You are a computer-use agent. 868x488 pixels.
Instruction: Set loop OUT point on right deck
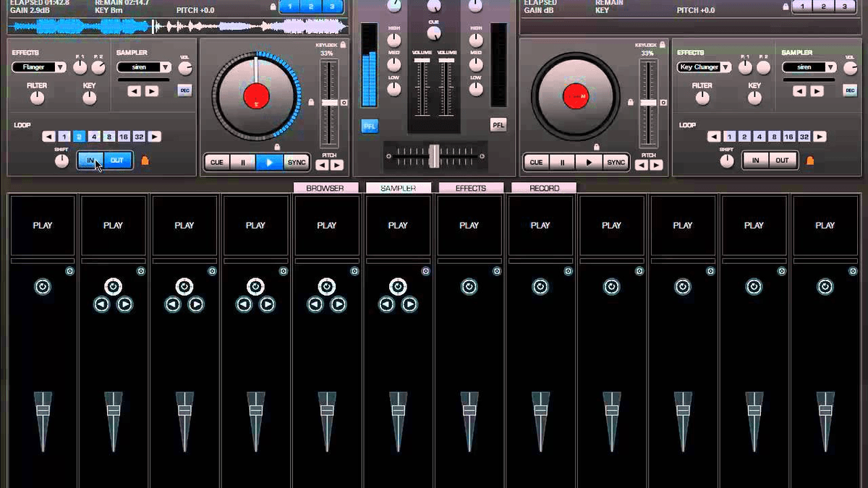tap(783, 160)
